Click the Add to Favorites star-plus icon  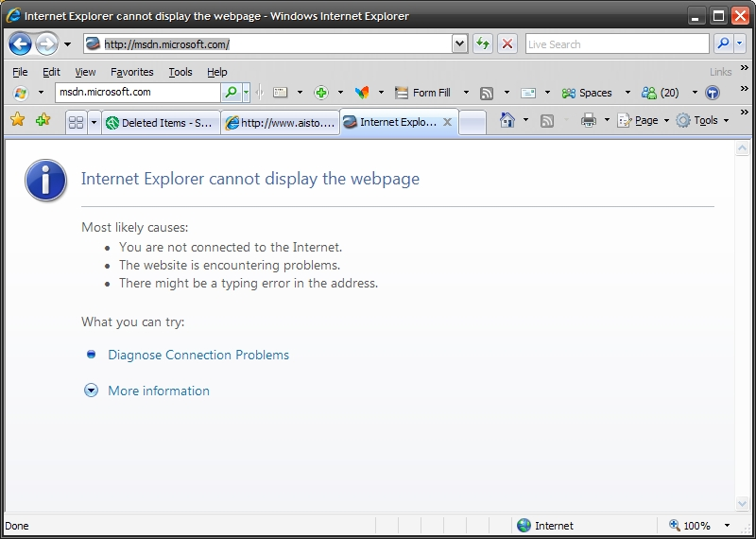pyautogui.click(x=43, y=120)
